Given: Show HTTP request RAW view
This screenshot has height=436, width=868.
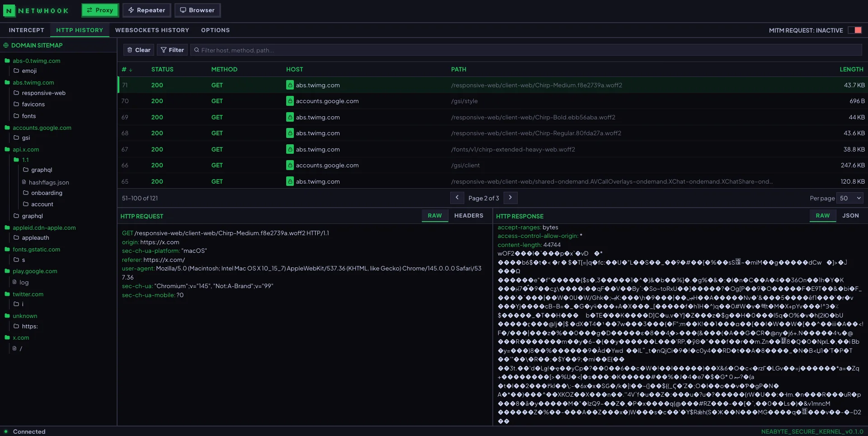Looking at the screenshot, I should pyautogui.click(x=435, y=216).
